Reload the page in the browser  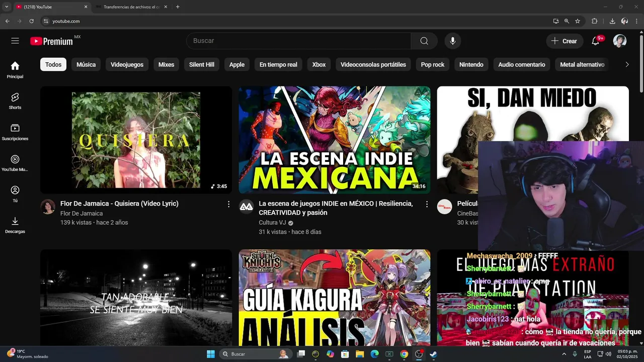point(31,21)
